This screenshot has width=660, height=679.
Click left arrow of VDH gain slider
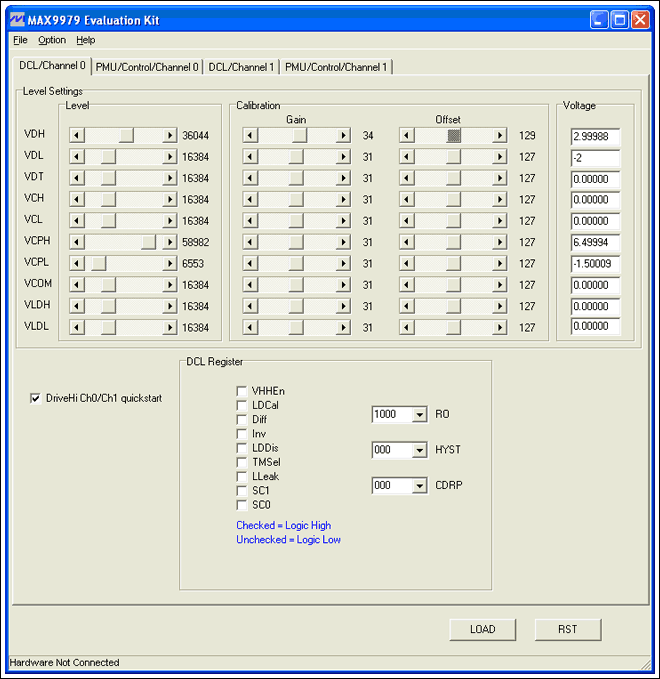(250, 135)
